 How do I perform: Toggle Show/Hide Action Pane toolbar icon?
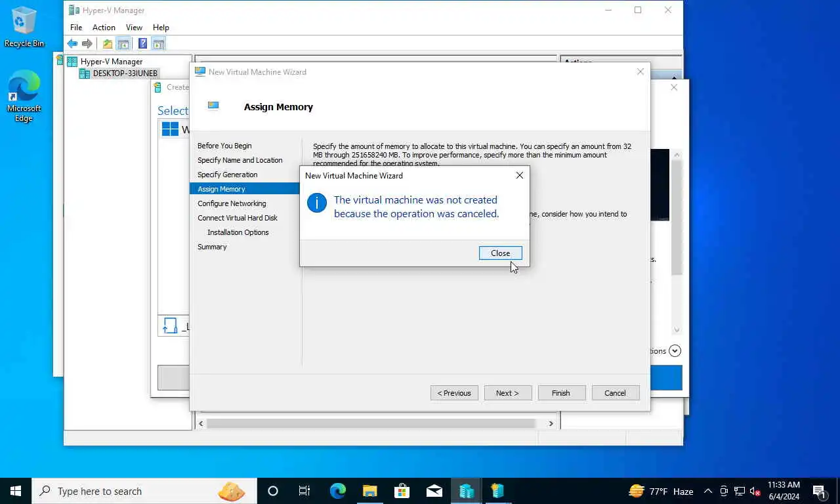click(158, 44)
